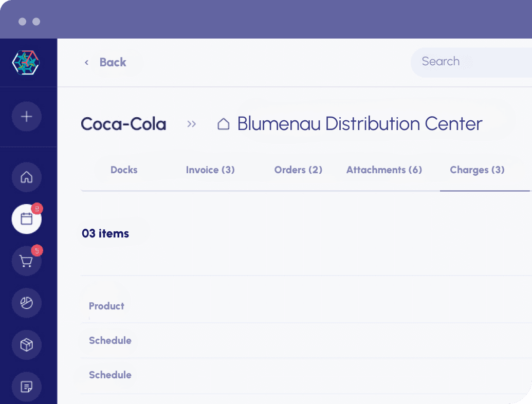Switch to the Docks tab
This screenshot has height=404, width=532.
[124, 170]
